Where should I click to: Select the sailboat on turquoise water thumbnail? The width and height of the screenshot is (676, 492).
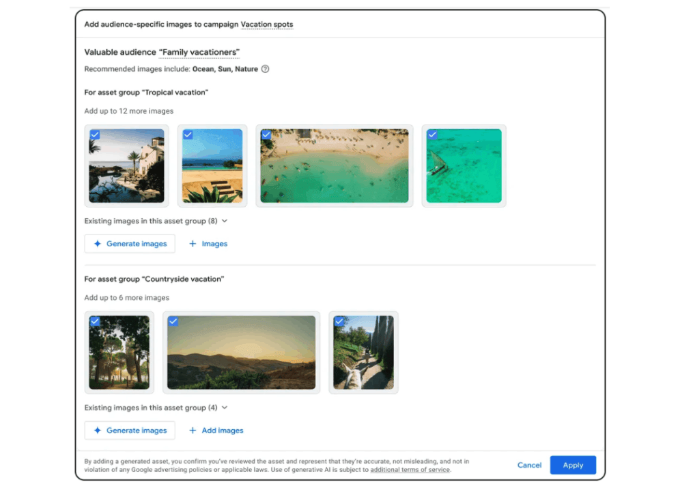pyautogui.click(x=464, y=166)
